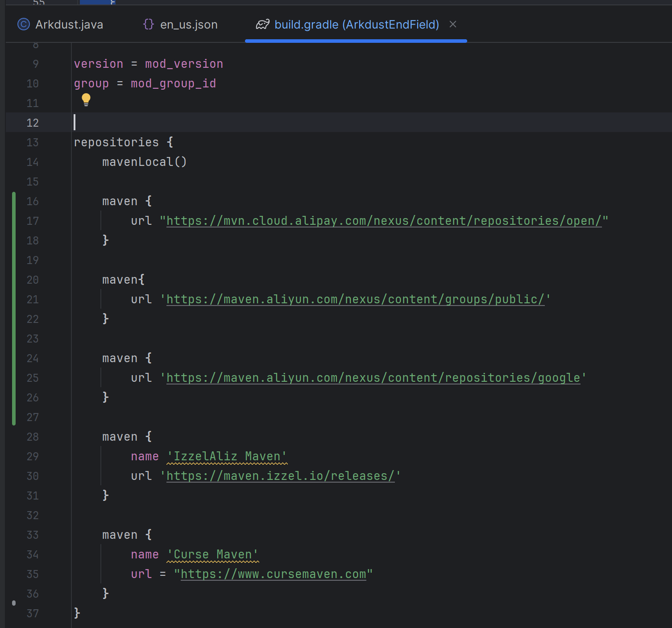Viewport: 672px width, 628px height.
Task: Open the aliyun groups/public URL
Action: click(x=355, y=299)
